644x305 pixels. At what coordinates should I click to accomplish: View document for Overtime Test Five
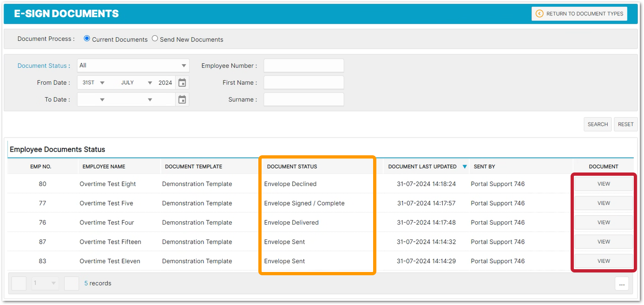coord(604,203)
